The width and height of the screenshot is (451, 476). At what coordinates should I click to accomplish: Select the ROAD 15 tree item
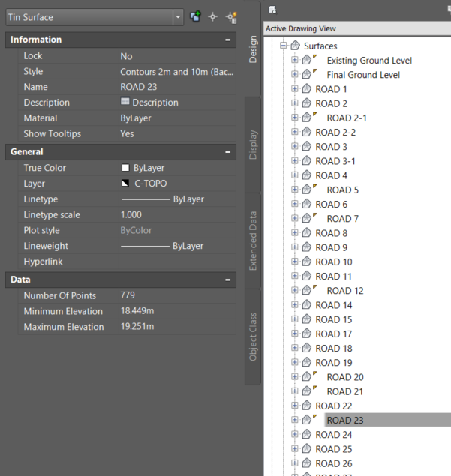click(334, 319)
